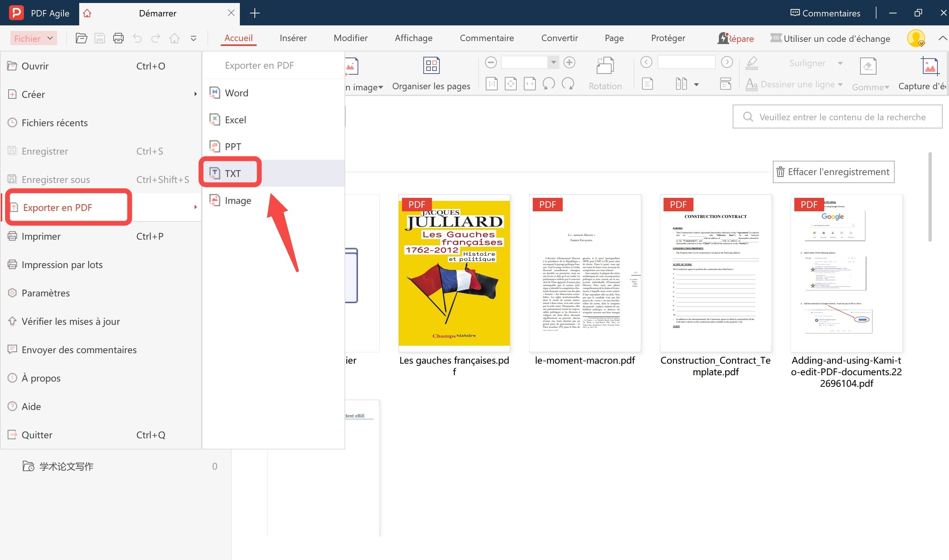Click the search content input field
Viewport: 949px width, 560px height.
837,117
